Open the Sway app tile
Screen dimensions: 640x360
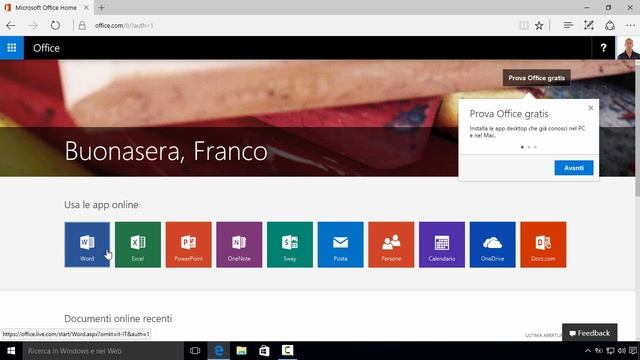click(290, 244)
